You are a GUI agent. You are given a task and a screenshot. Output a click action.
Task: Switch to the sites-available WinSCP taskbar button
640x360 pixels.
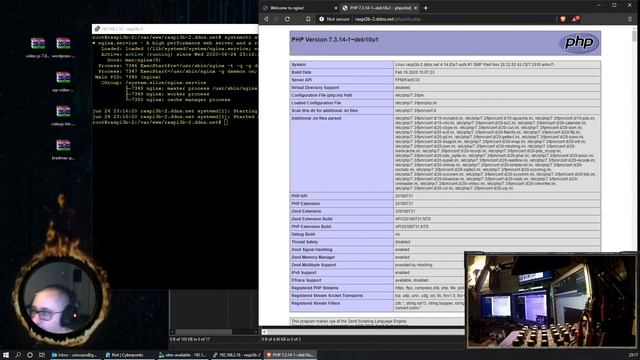[x=182, y=355]
